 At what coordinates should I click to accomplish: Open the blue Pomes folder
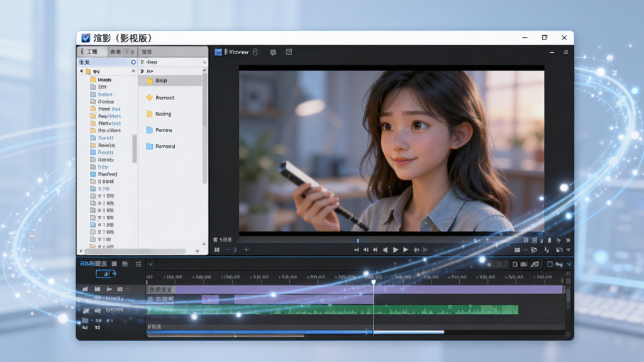[x=159, y=130]
